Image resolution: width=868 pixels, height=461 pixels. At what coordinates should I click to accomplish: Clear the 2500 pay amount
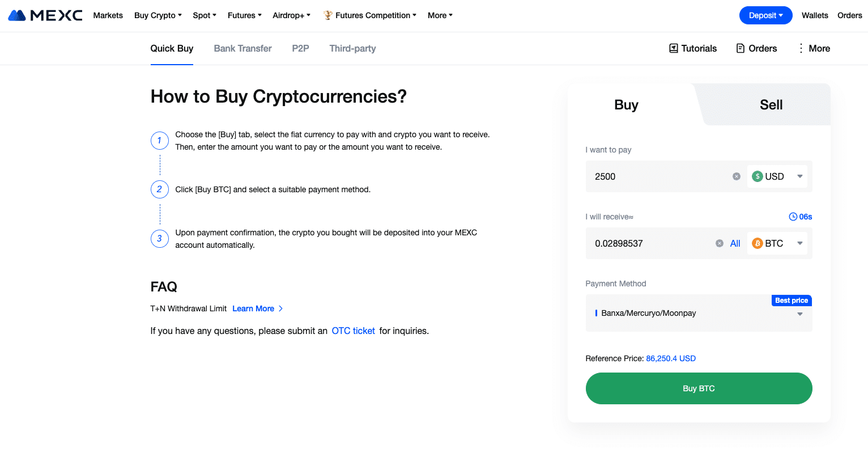pyautogui.click(x=737, y=176)
